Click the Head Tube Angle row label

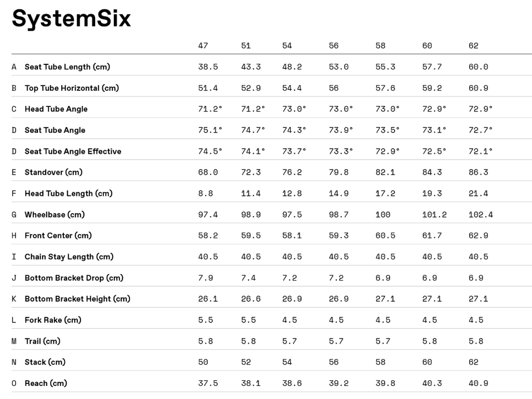56,109
